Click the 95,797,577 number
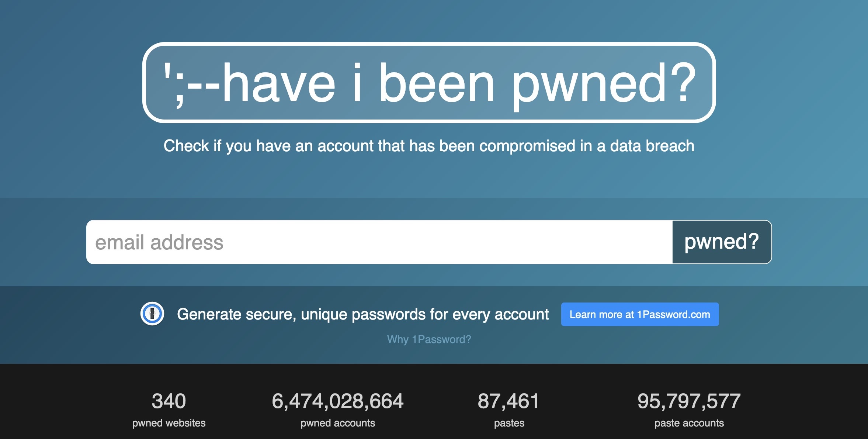This screenshot has width=868, height=439. (x=689, y=401)
